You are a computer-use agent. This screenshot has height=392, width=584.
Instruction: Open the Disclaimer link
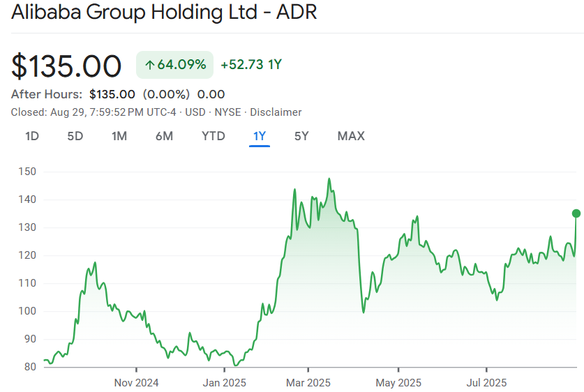pyautogui.click(x=276, y=112)
